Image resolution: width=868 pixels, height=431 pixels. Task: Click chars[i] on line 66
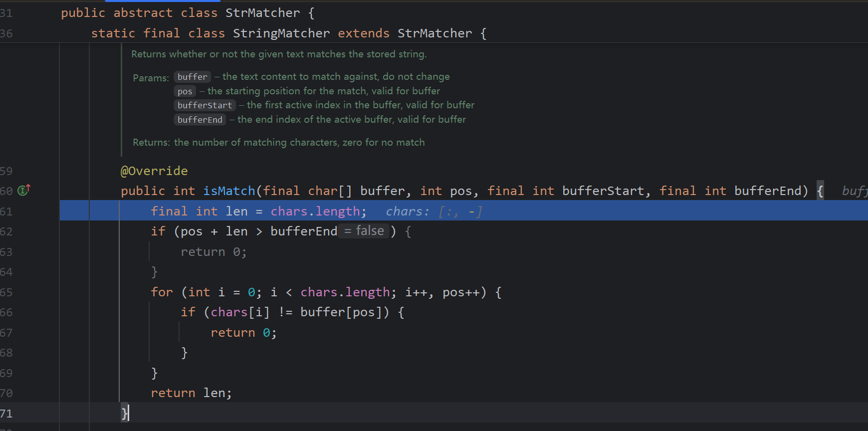(x=240, y=312)
